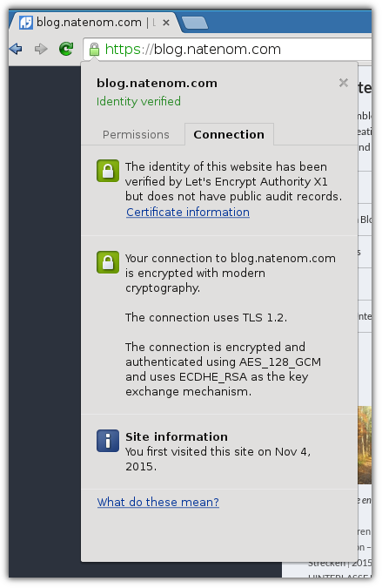Click the autumn forest thumbnail behind the popup
382x588 pixels.
(x=365, y=445)
